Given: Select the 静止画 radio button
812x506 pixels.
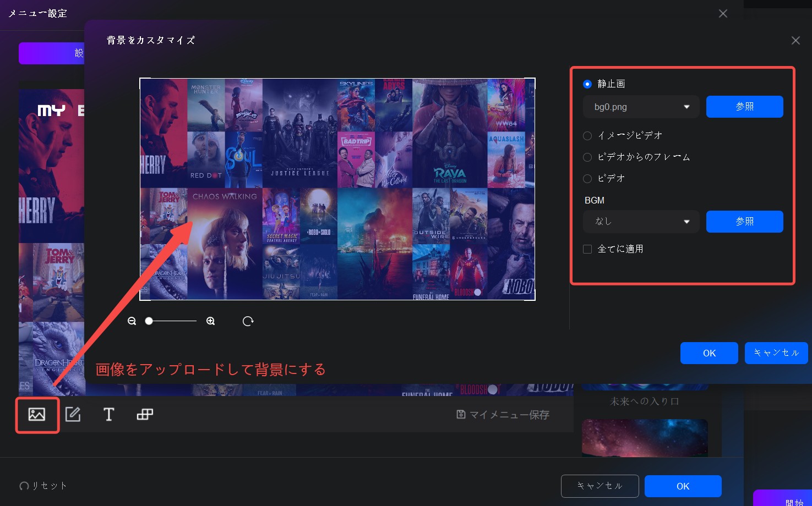Looking at the screenshot, I should tap(587, 84).
